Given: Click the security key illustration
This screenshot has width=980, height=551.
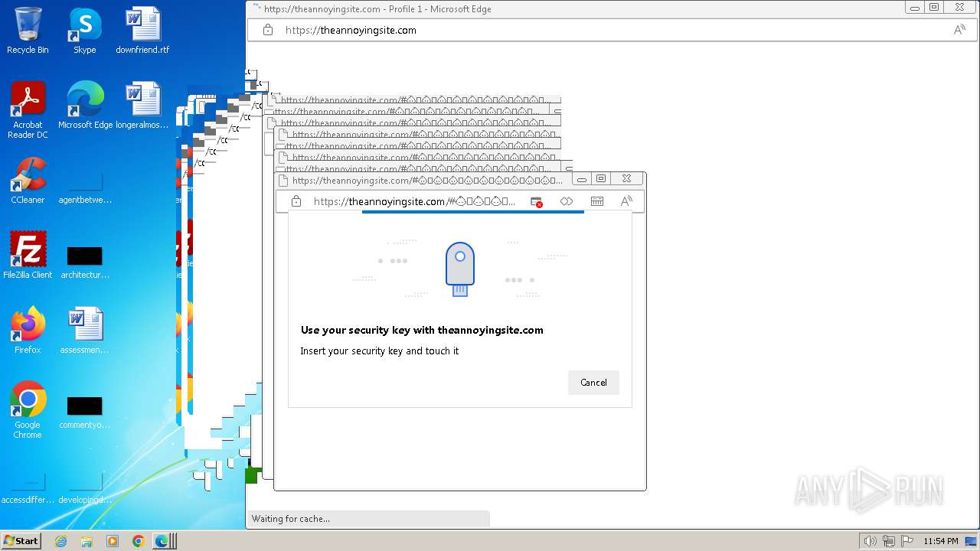Looking at the screenshot, I should click(x=460, y=269).
